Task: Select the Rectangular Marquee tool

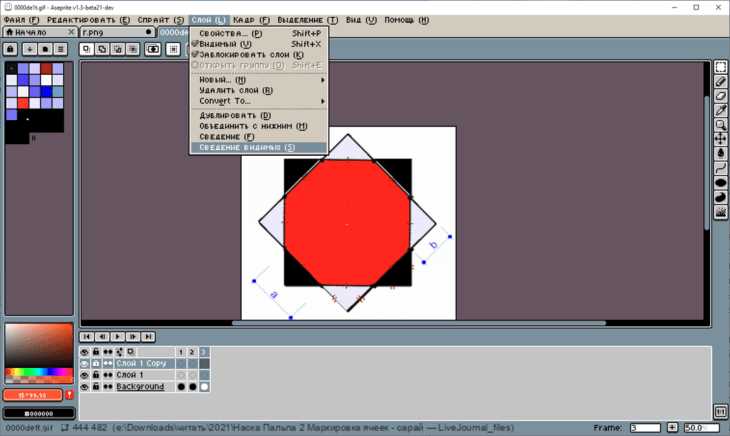Action: coord(721,67)
